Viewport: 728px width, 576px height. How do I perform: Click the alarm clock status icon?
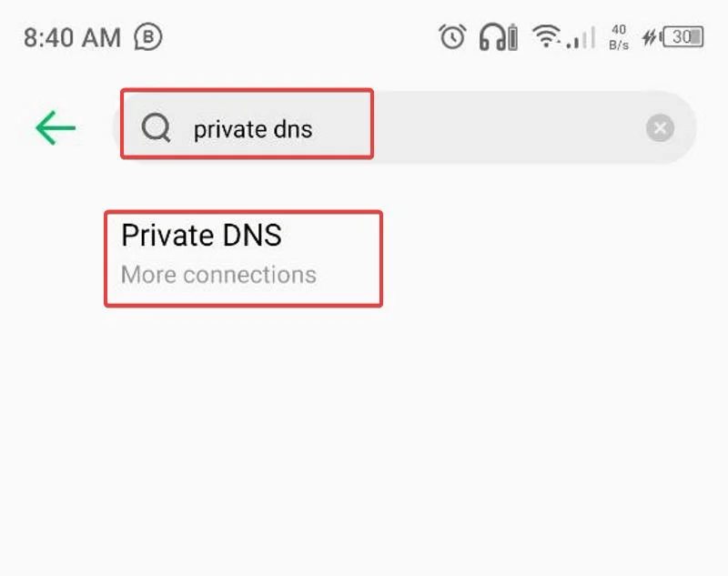click(452, 37)
